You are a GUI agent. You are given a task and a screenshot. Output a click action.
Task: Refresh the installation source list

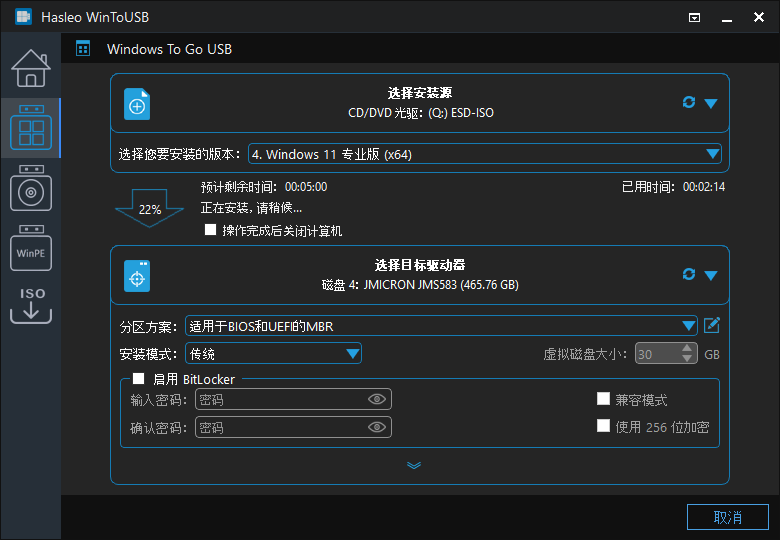pyautogui.click(x=689, y=102)
